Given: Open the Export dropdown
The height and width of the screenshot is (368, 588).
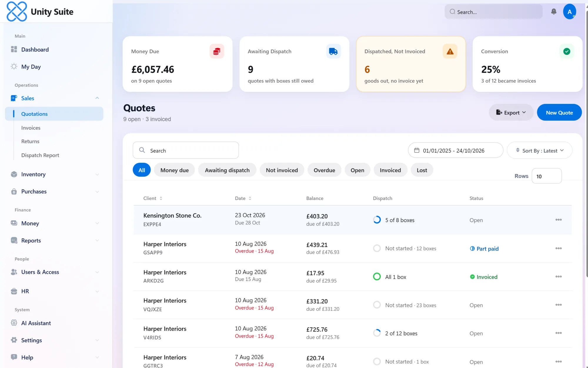Looking at the screenshot, I should (511, 112).
